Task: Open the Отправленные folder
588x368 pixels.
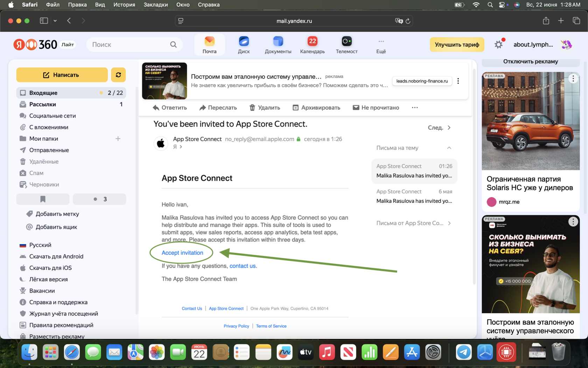Action: click(71, 150)
